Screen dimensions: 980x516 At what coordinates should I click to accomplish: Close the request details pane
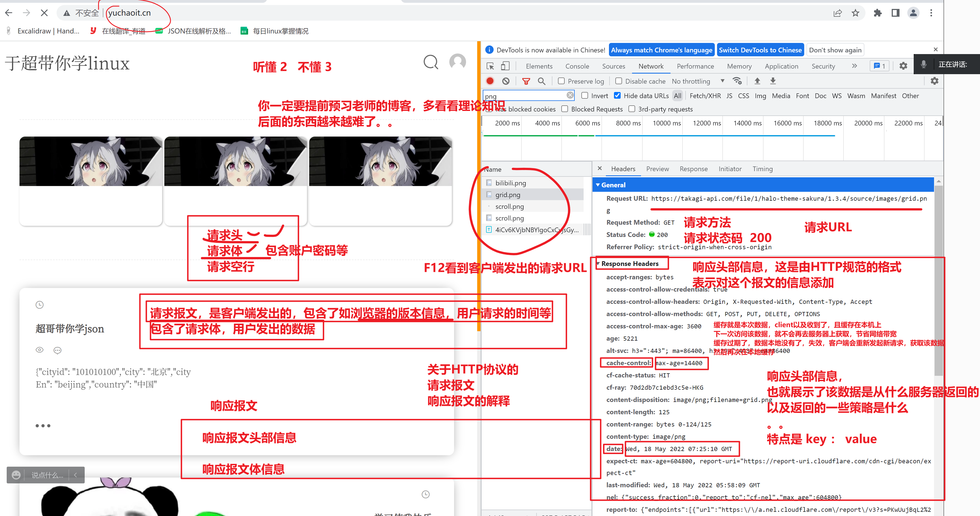599,168
